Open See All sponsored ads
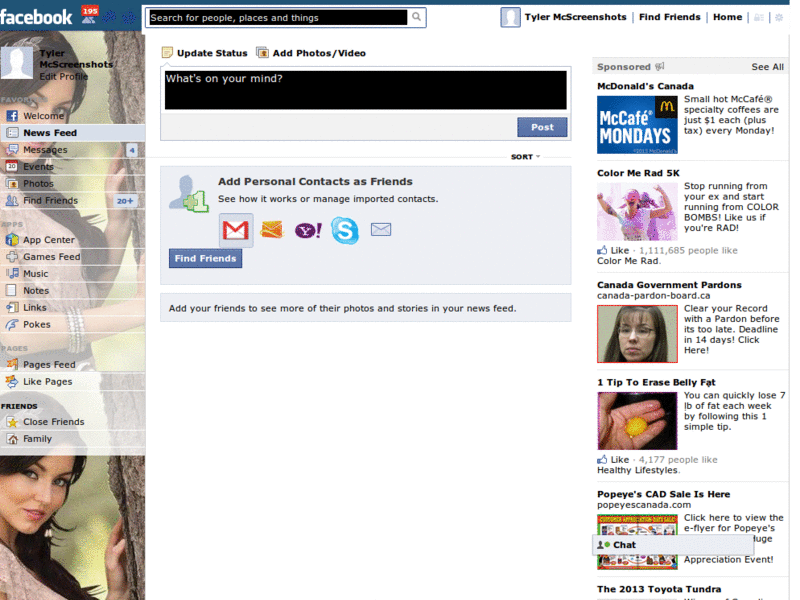This screenshot has height=600, width=800. pos(767,67)
